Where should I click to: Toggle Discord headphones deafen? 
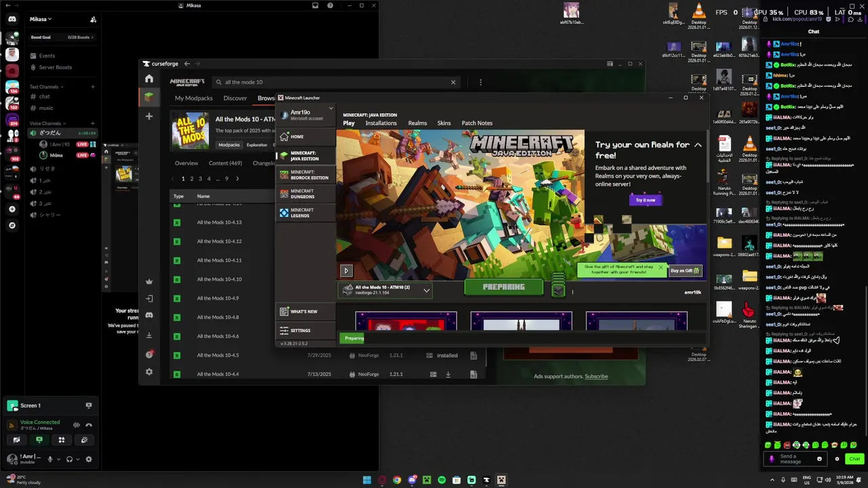pos(69,459)
